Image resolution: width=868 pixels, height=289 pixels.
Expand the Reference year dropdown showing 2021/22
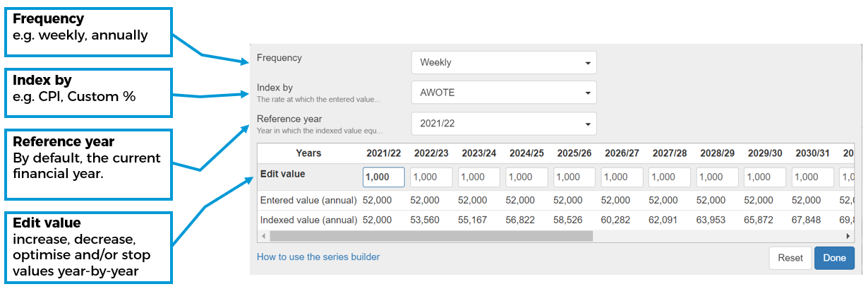503,124
